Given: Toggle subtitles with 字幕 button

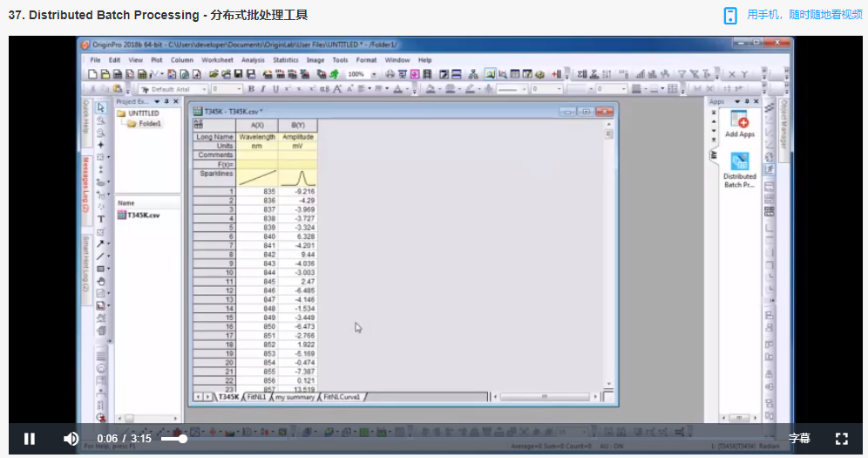Looking at the screenshot, I should coord(799,439).
